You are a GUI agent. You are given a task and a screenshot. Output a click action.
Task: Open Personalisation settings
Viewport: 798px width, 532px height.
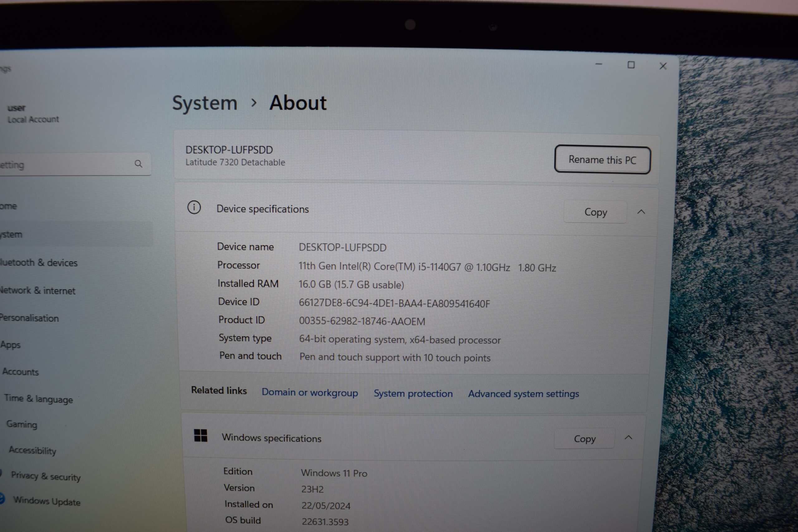(29, 318)
